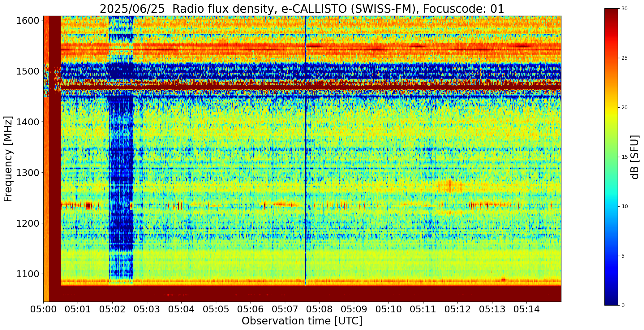Click the 05:11 time tick label
This screenshot has width=644, height=330.
click(423, 309)
